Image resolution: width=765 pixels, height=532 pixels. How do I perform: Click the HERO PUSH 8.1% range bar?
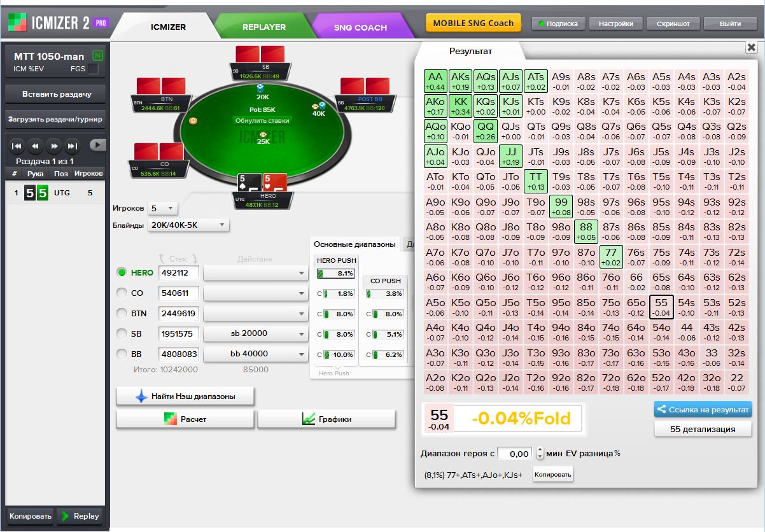(336, 274)
